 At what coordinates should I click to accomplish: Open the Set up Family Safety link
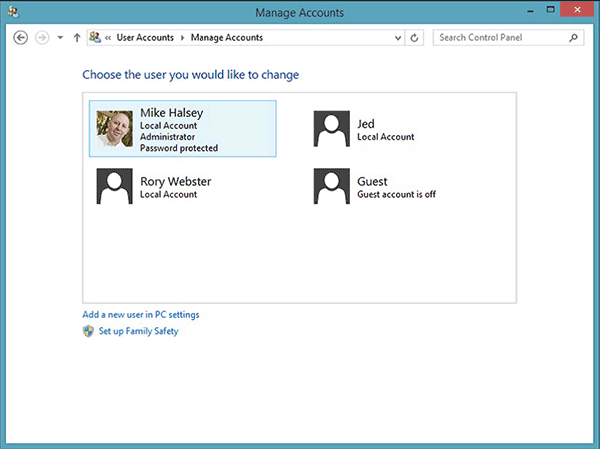tap(138, 331)
